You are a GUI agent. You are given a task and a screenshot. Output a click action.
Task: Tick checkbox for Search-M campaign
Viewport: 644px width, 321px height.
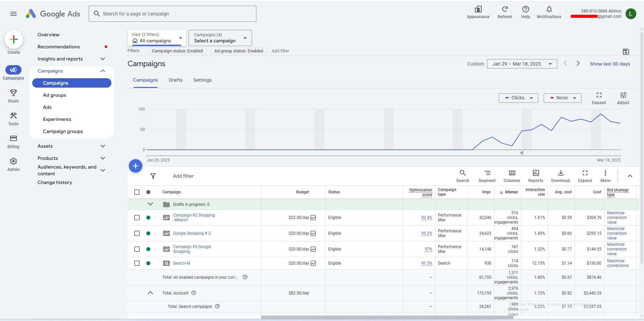137,263
